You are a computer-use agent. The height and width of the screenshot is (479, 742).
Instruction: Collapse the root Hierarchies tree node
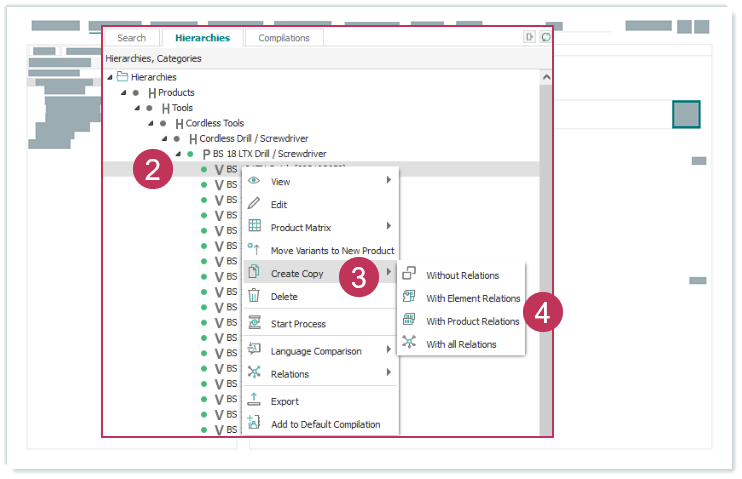pos(110,77)
